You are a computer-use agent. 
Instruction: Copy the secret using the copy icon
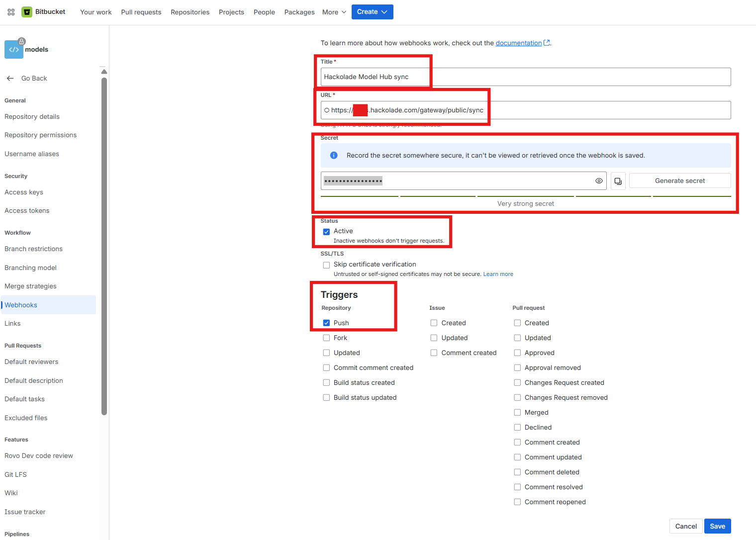point(618,180)
